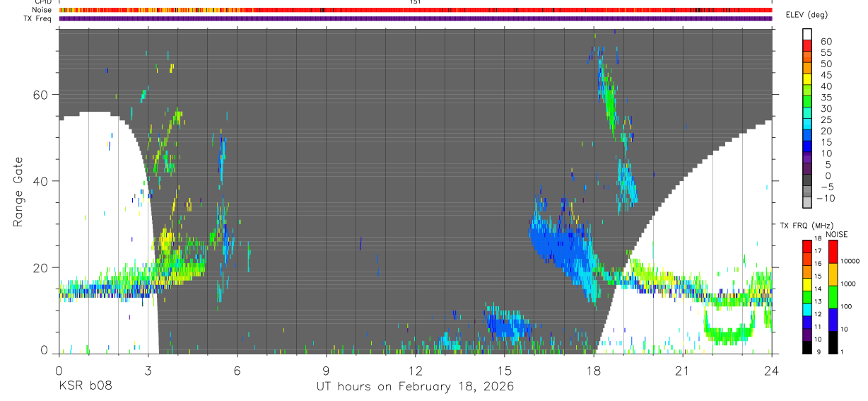Click the "17" value in the TX FRQ legend
Viewport: 868px width, 401px height.
click(x=818, y=251)
